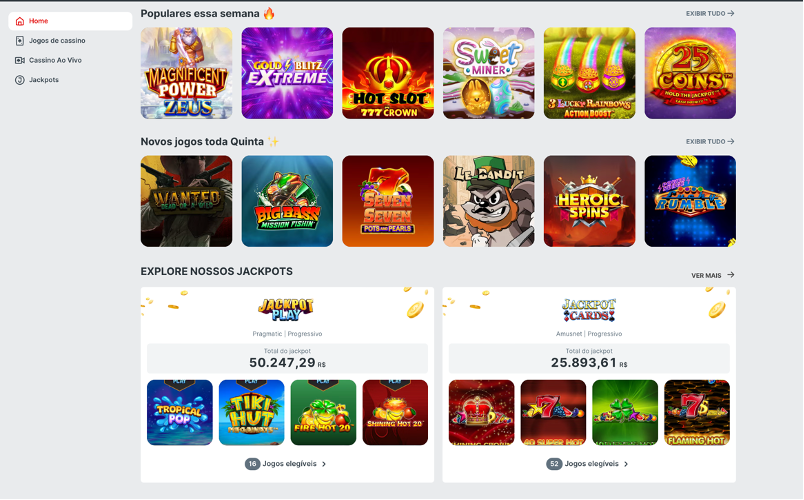The height and width of the screenshot is (500, 804).
Task: Click the Jackpot Play logo
Action: click(x=286, y=309)
